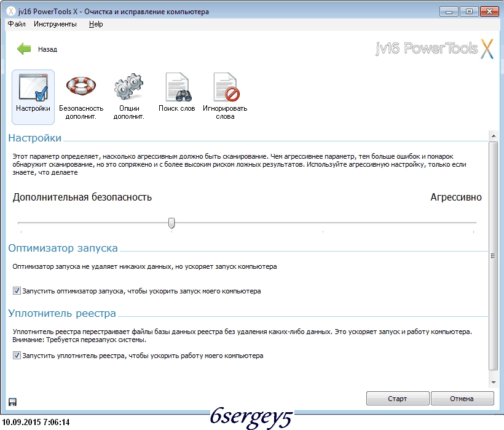Click the Агрессивно label
The width and height of the screenshot is (504, 430).
pyautogui.click(x=456, y=197)
